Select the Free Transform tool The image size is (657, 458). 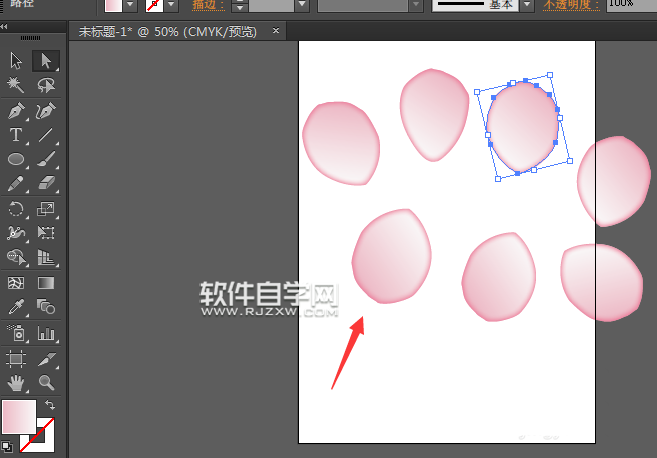point(46,233)
